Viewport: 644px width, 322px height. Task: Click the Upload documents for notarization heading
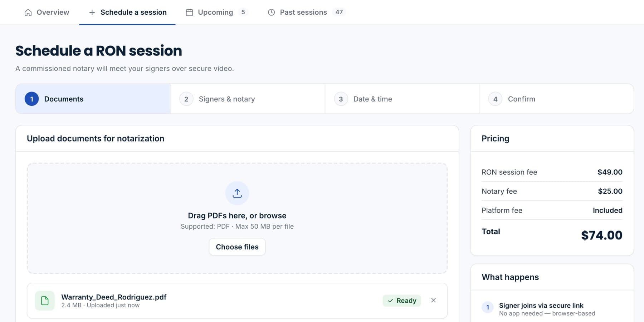click(x=96, y=139)
